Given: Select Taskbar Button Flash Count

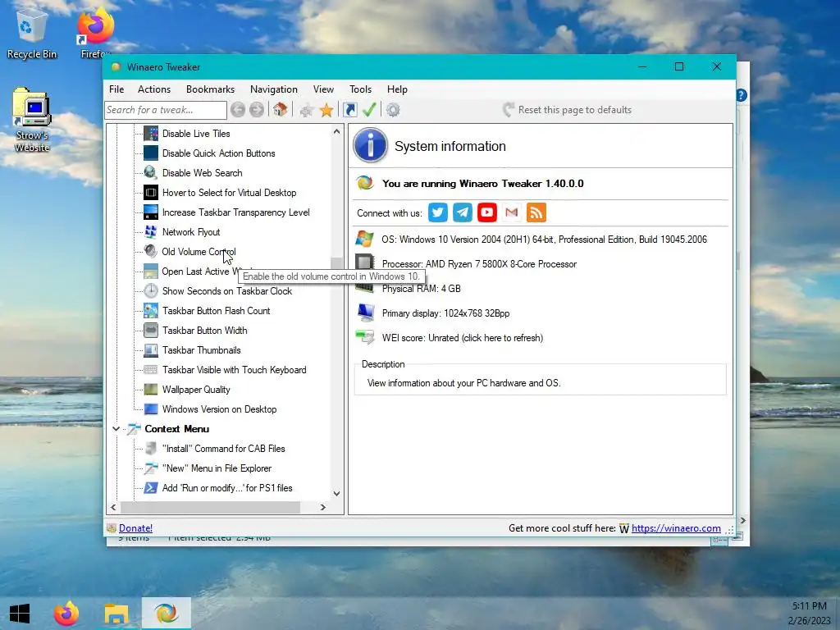Looking at the screenshot, I should pos(216,311).
